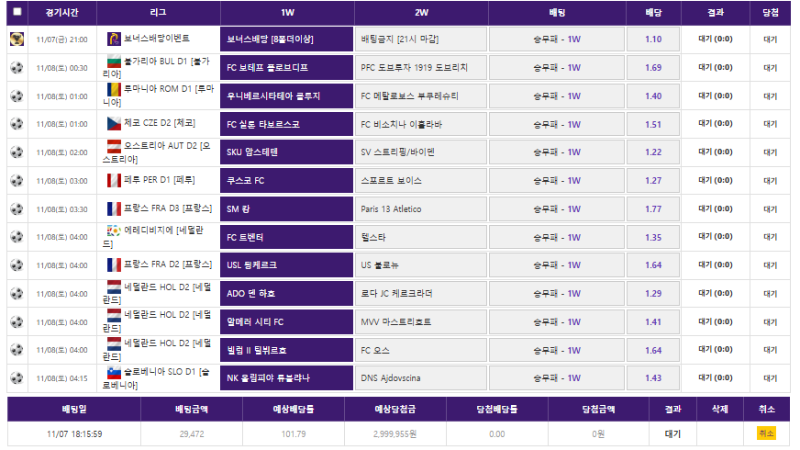The width and height of the screenshot is (800, 450).
Task: Select the FC 트벤터 home team cell
Action: click(286, 237)
